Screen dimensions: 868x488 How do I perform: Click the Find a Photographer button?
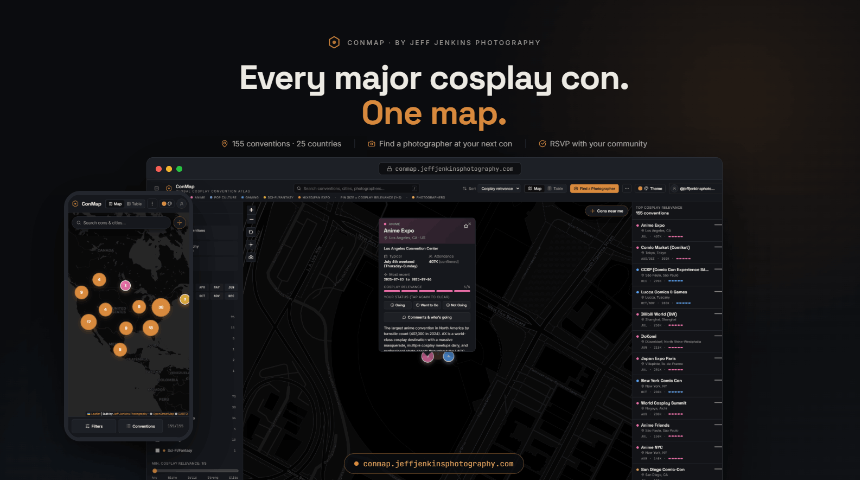coord(595,189)
